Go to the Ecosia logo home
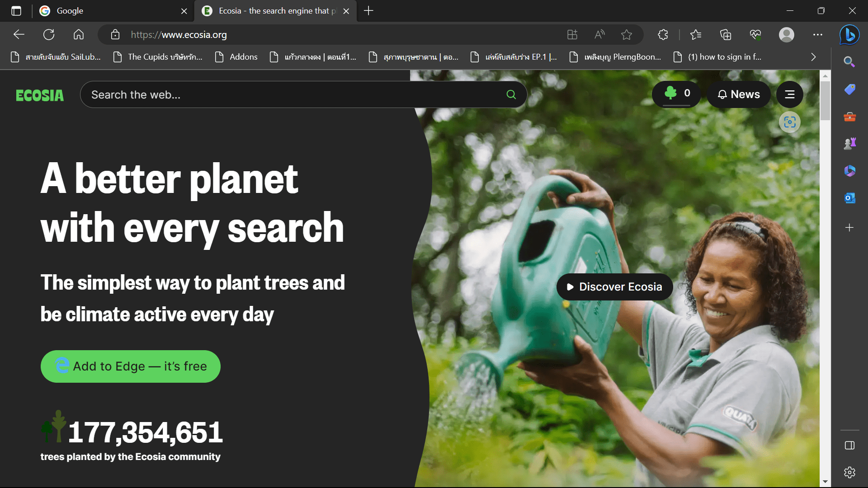868x488 pixels. coord(40,95)
